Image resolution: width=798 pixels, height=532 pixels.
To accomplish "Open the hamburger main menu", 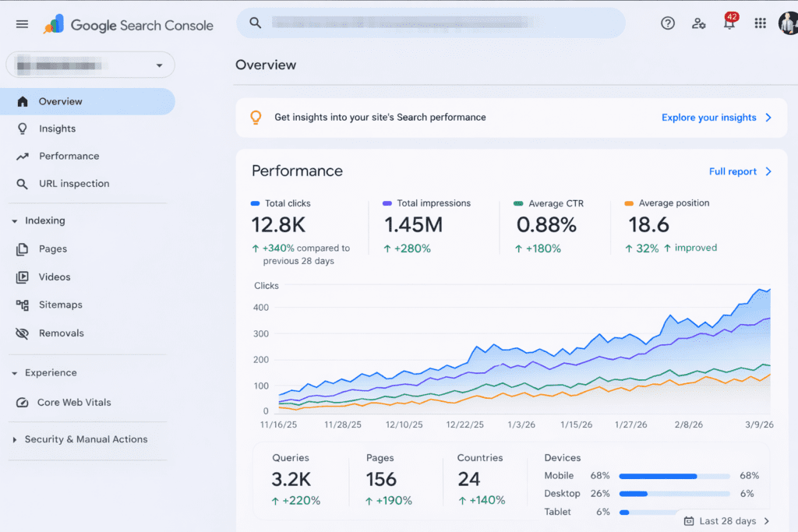I will 22,24.
